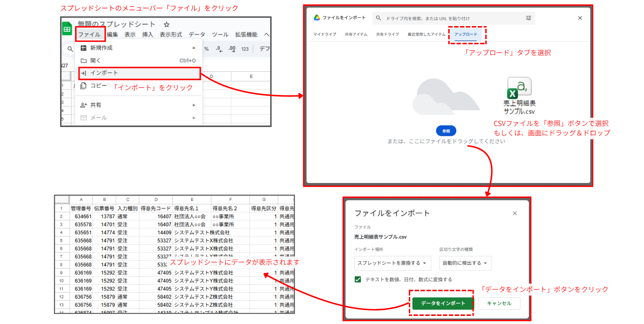Open the 拡張機能 menu
The height and width of the screenshot is (324, 644).
point(246,35)
